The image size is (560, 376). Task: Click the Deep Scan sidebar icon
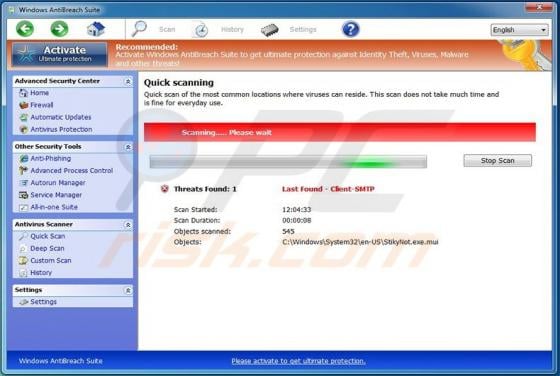[x=24, y=249]
